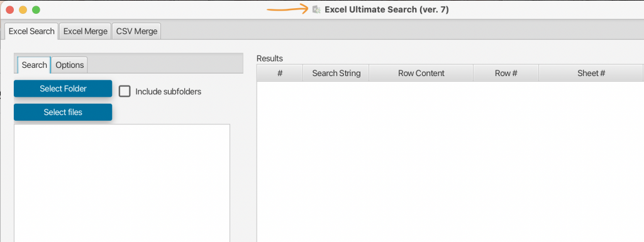Select the Search sub-tab

[34, 65]
